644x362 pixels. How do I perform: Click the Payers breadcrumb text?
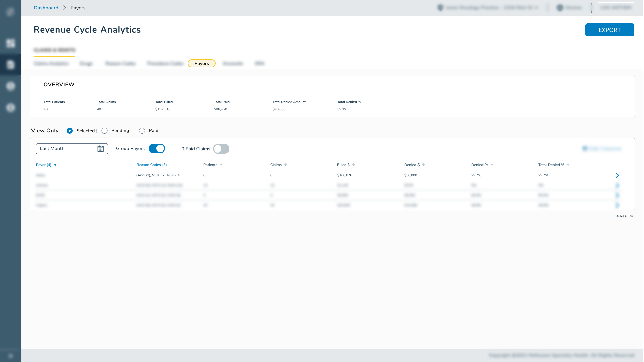[x=78, y=8]
